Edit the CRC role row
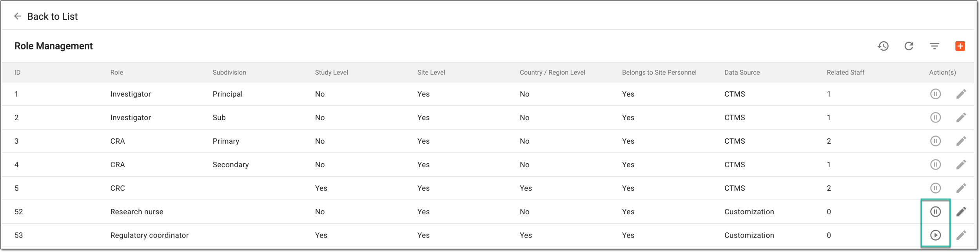Image resolution: width=980 pixels, height=252 pixels. (x=961, y=188)
